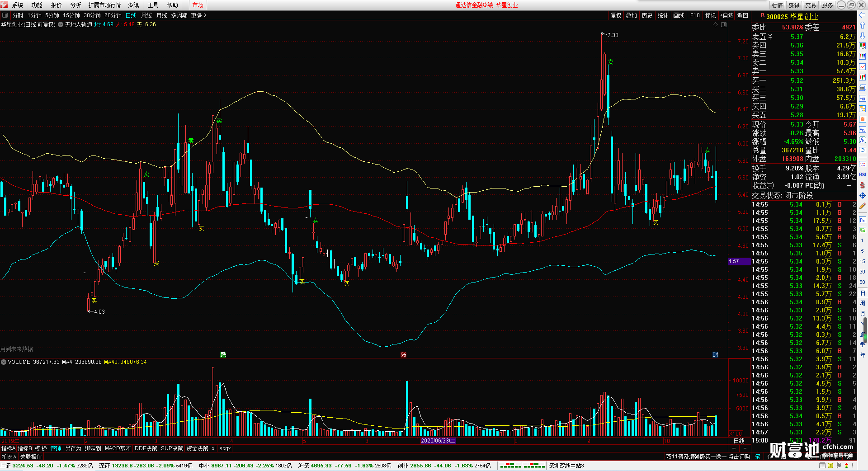This screenshot has height=471, width=868.
Task: Open the 工具 menu
Action: point(153,5)
